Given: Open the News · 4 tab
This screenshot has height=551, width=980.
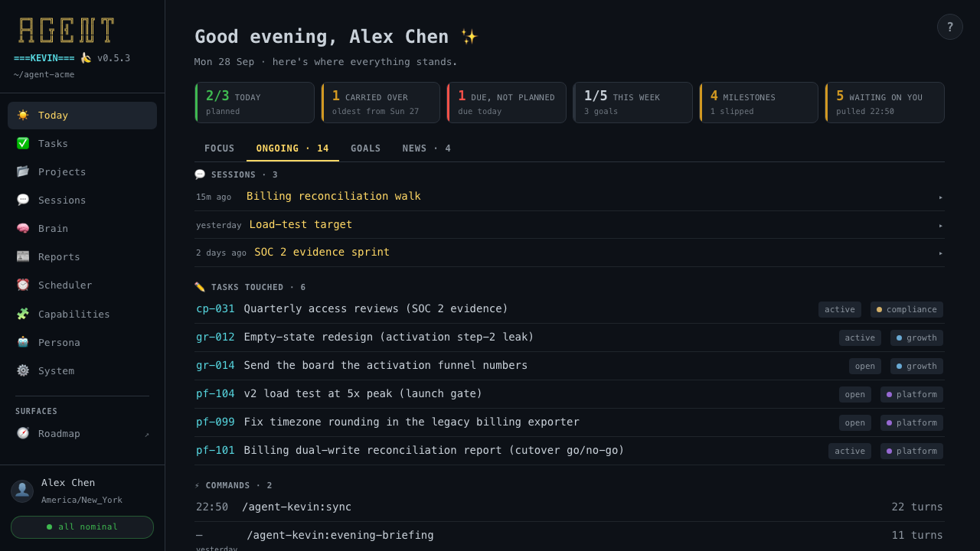Looking at the screenshot, I should [x=426, y=148].
